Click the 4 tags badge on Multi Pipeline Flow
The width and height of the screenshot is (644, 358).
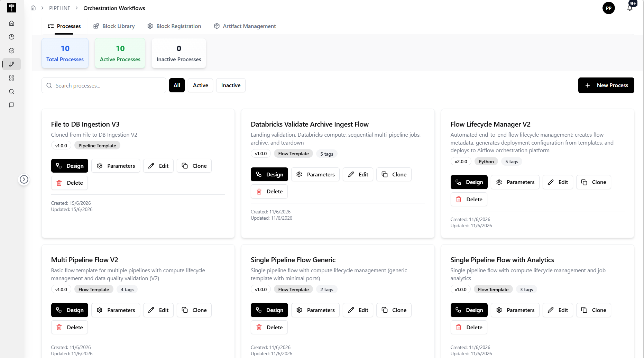coord(127,290)
